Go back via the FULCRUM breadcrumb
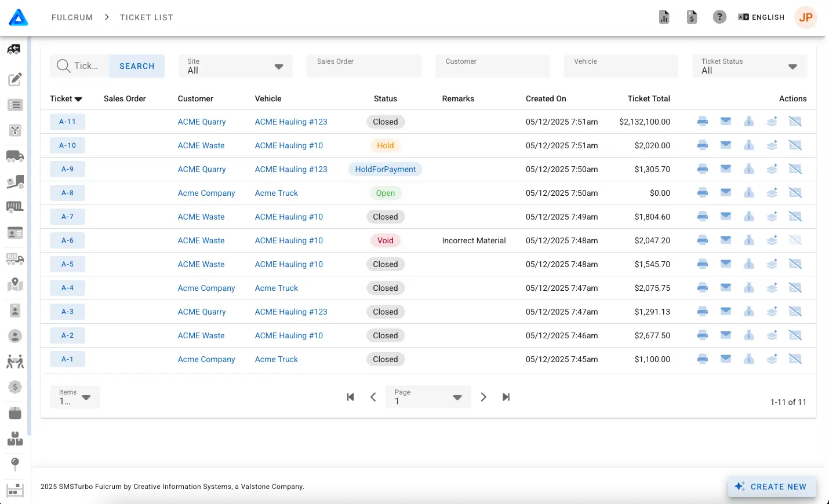This screenshot has width=829, height=504. 72,17
